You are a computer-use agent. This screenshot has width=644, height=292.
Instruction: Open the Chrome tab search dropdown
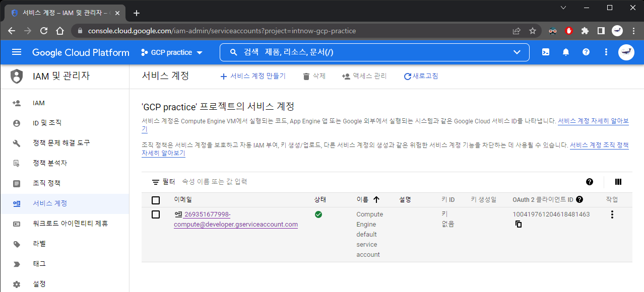pos(563,8)
